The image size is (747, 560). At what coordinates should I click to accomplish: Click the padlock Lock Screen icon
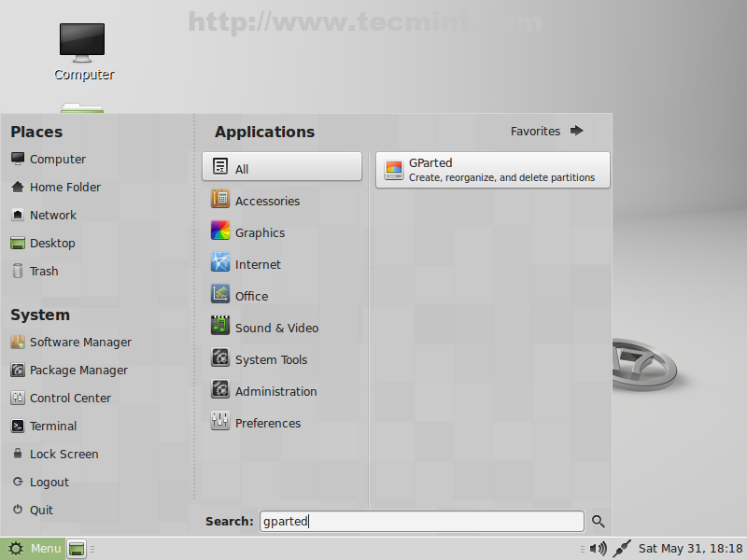(18, 453)
